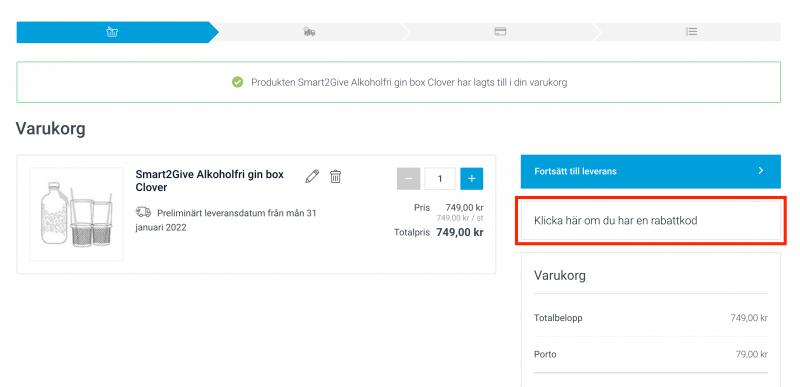This screenshot has height=387, width=800.
Task: Click the quantity input field showing 1
Action: coord(440,179)
